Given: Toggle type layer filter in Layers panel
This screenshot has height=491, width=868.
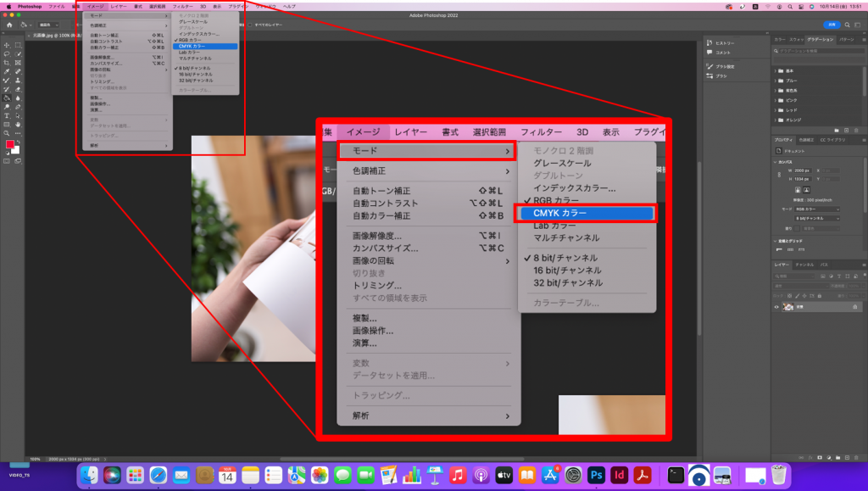Looking at the screenshot, I should point(839,276).
